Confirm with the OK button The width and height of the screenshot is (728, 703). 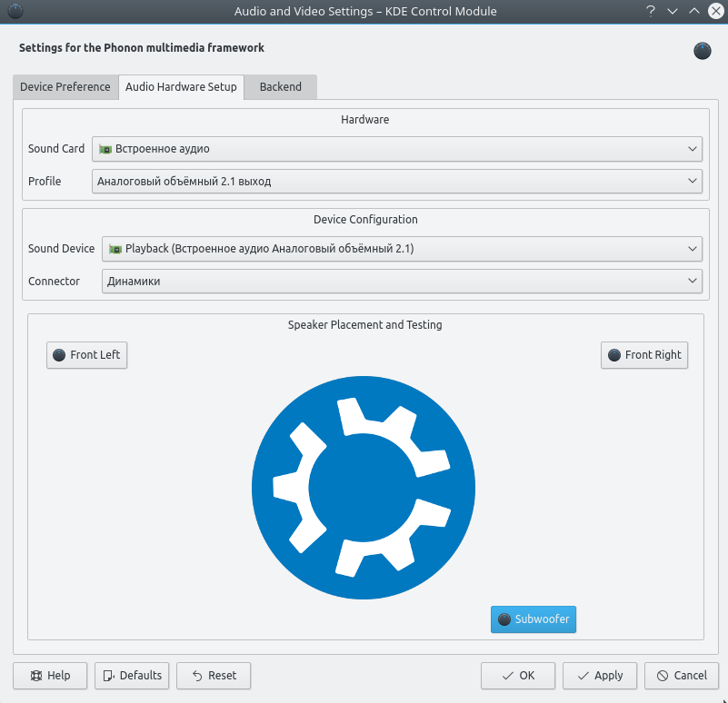point(518,676)
